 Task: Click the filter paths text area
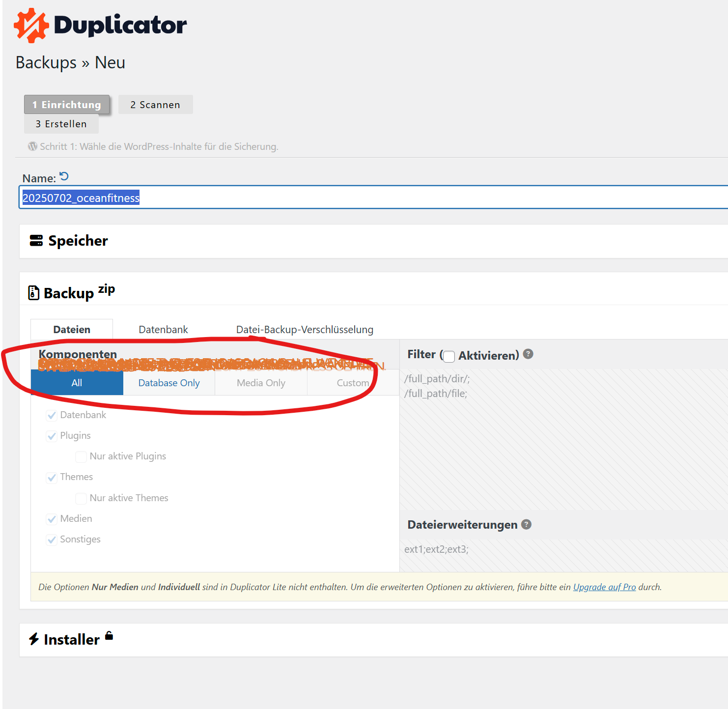click(x=564, y=439)
